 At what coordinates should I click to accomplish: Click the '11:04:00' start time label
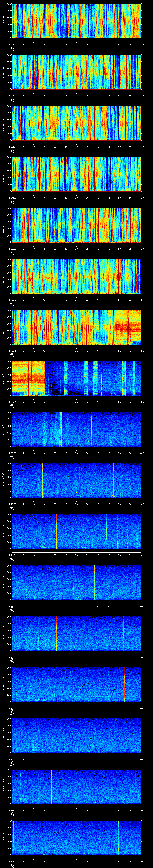point(12,197)
